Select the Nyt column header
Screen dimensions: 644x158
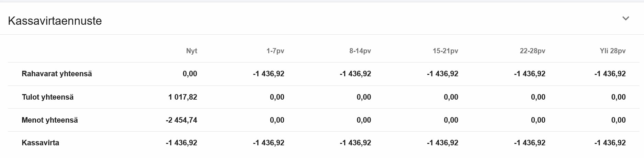(192, 51)
